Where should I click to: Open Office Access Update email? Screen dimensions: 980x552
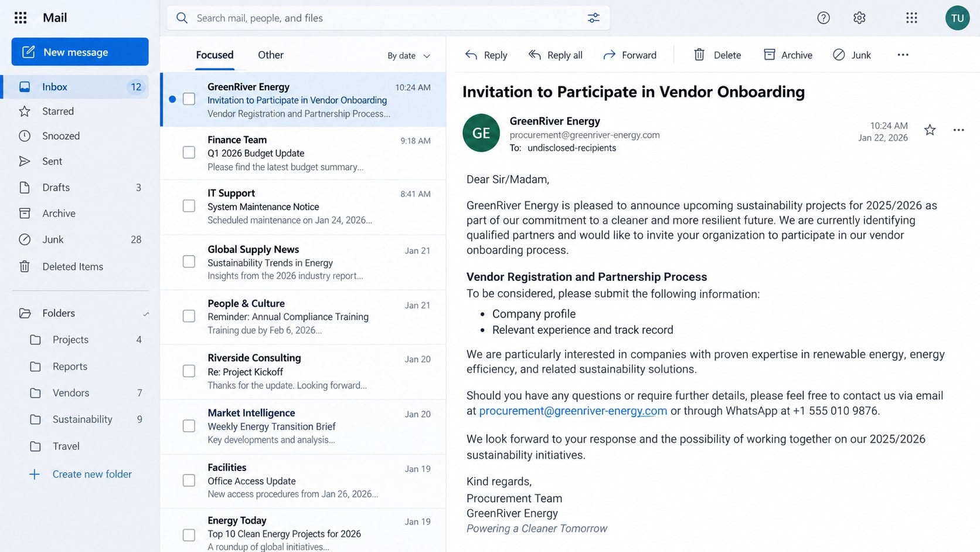[303, 481]
